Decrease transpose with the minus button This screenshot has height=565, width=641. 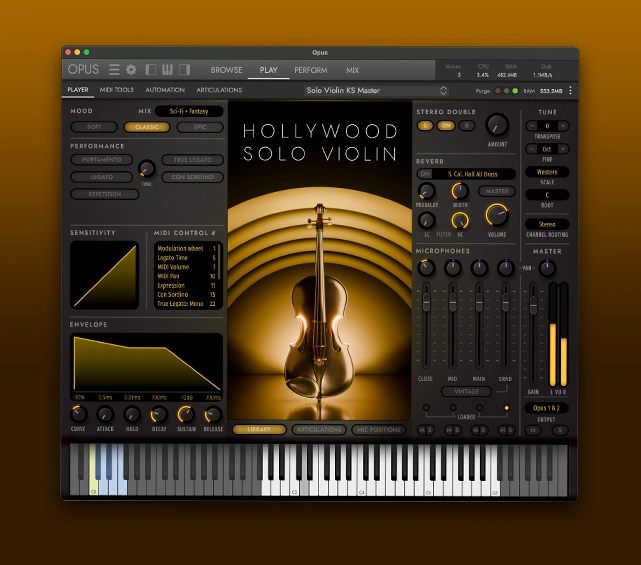pyautogui.click(x=531, y=126)
